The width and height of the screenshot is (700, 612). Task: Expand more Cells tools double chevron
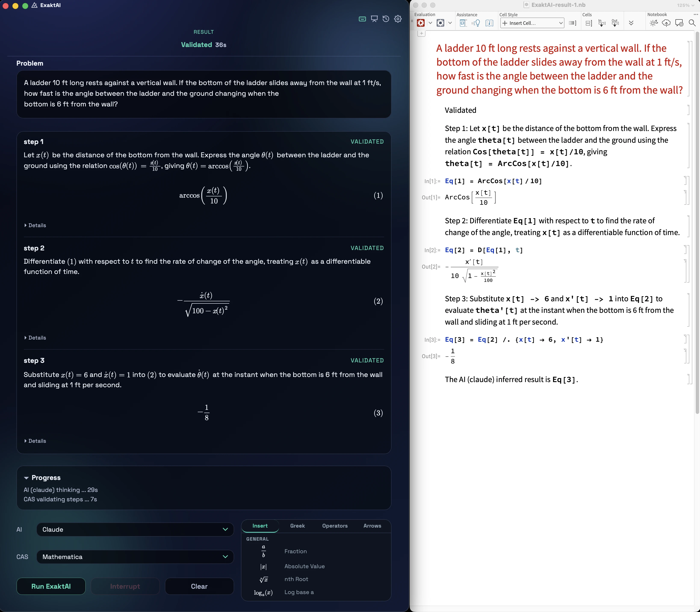(631, 23)
